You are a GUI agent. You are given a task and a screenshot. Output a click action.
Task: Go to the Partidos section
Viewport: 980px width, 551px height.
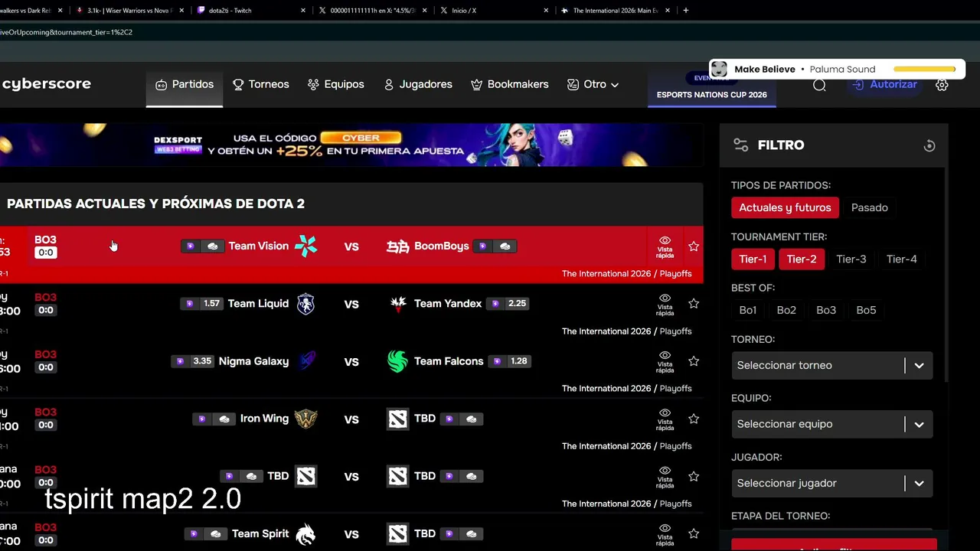(x=185, y=84)
